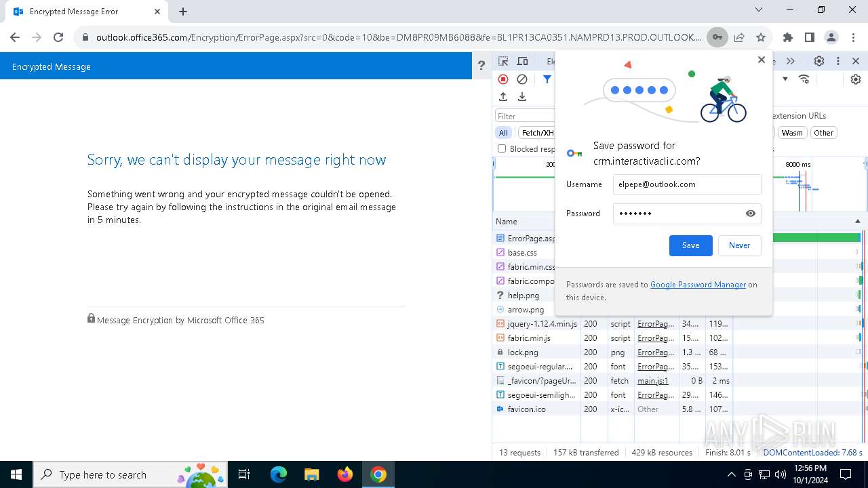Clear the network log
The width and height of the screenshot is (868, 488).
pos(522,79)
